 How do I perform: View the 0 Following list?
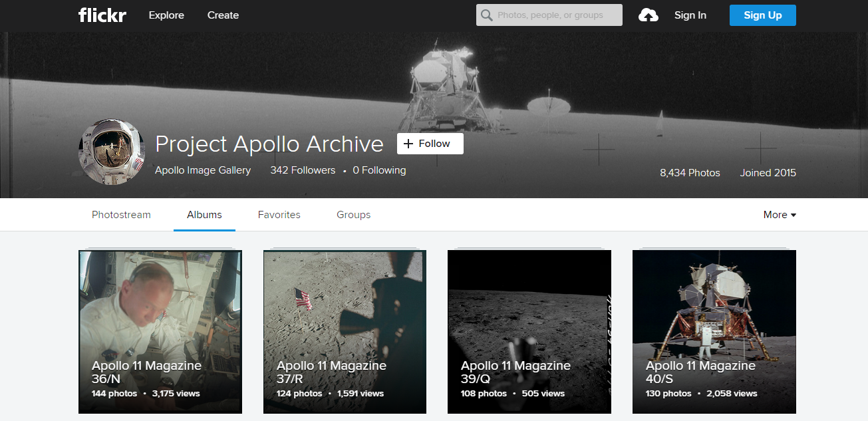coord(379,170)
